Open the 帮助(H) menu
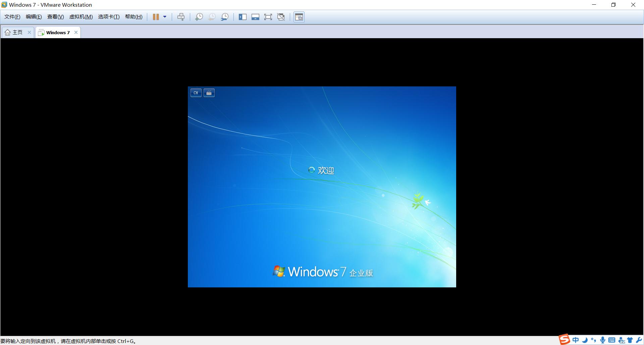This screenshot has height=345, width=644. (134, 17)
